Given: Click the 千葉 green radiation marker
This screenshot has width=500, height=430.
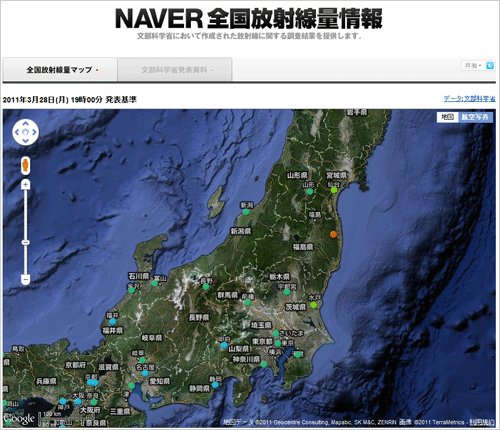Looking at the screenshot, I should click(x=298, y=355).
